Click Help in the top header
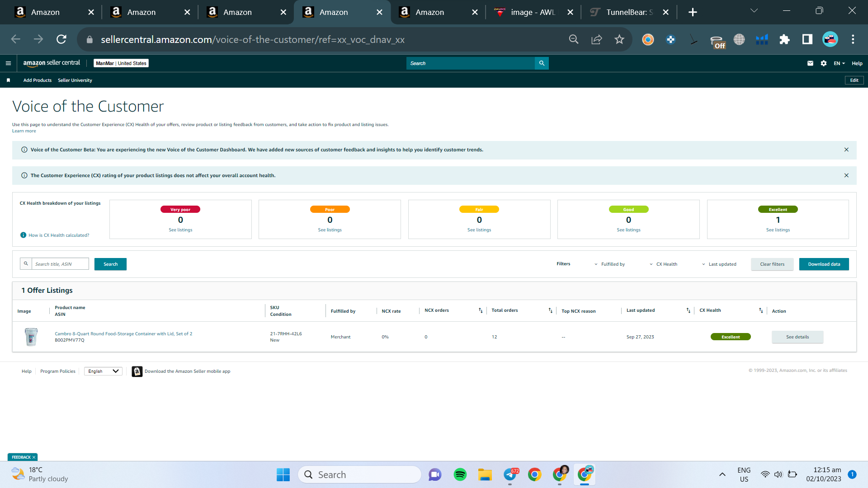 pyautogui.click(x=857, y=63)
